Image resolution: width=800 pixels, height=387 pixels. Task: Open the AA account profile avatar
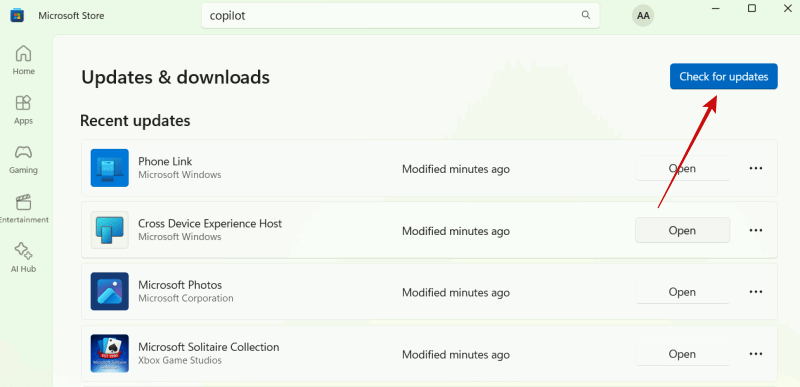(x=643, y=16)
